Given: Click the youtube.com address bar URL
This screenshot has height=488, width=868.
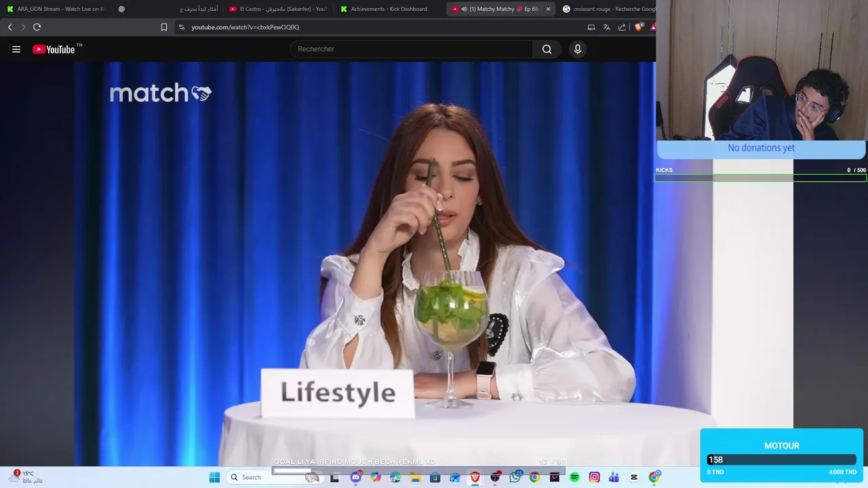Looking at the screenshot, I should pos(245,27).
